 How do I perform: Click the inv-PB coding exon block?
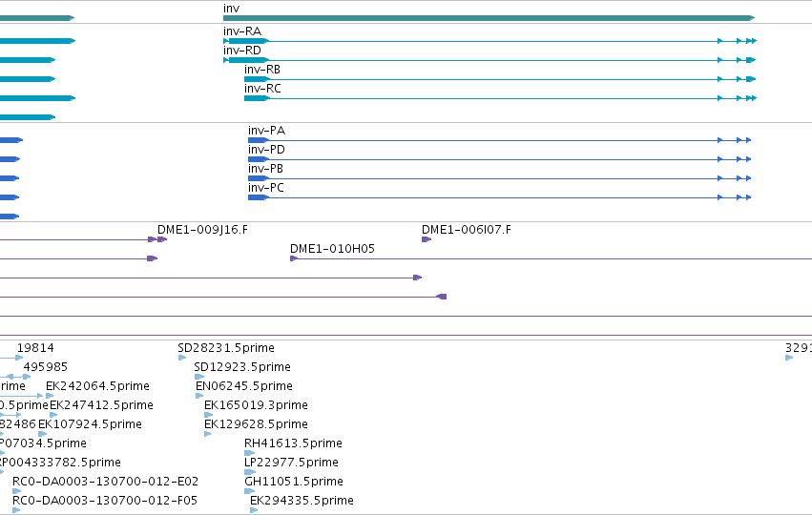258,178
